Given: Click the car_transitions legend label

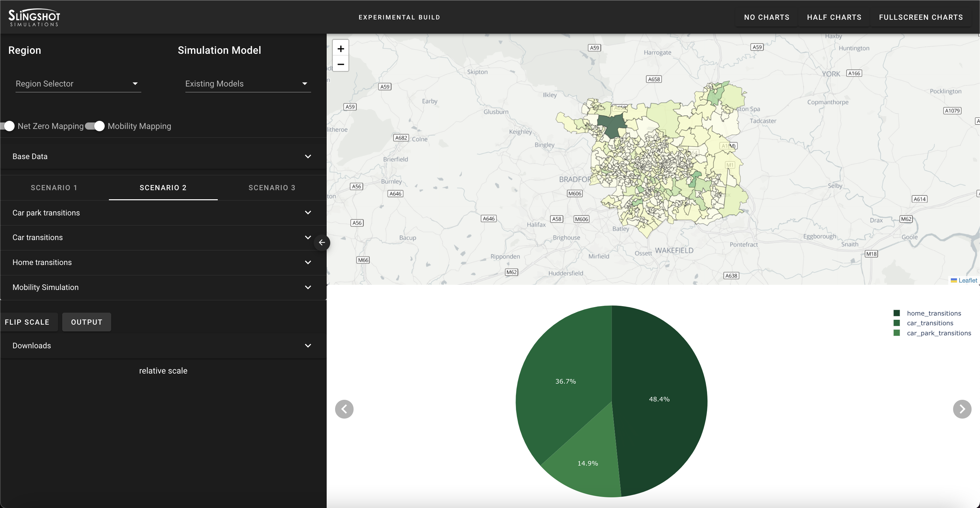Looking at the screenshot, I should [930, 323].
